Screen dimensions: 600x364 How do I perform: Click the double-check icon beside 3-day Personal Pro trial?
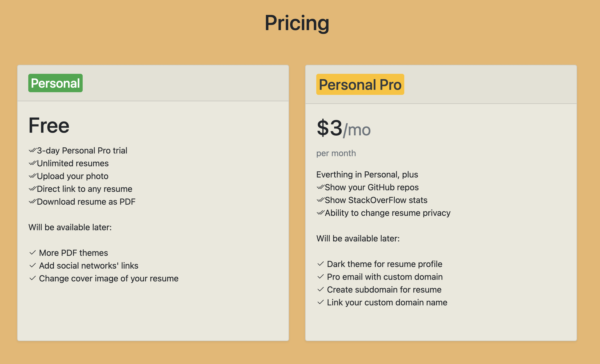33,150
